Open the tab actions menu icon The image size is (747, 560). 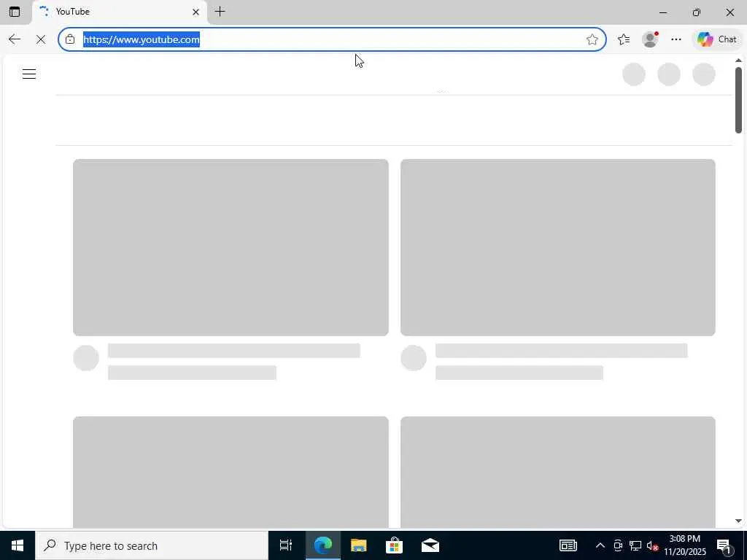[15, 12]
